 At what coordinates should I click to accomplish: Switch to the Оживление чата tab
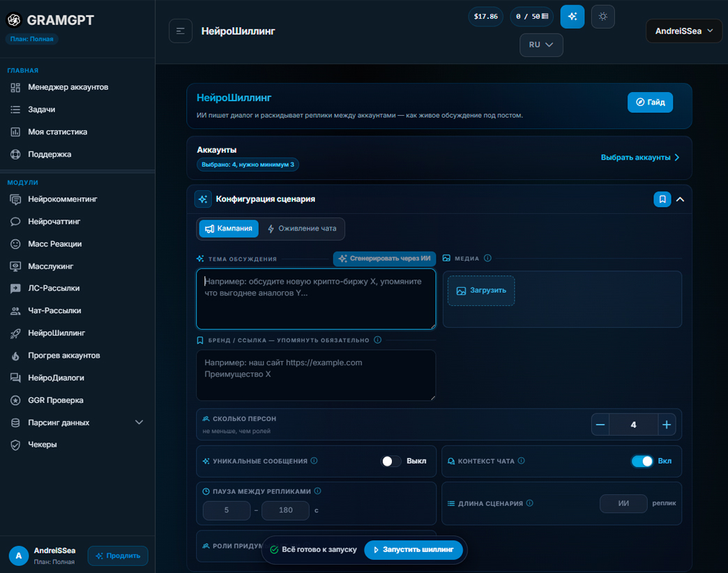coord(302,229)
